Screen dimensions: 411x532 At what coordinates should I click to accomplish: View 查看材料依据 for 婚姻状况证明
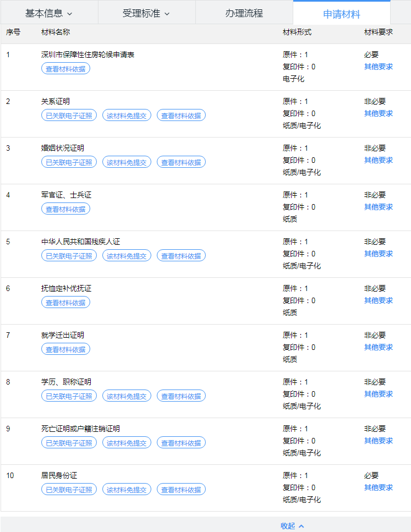point(181,162)
